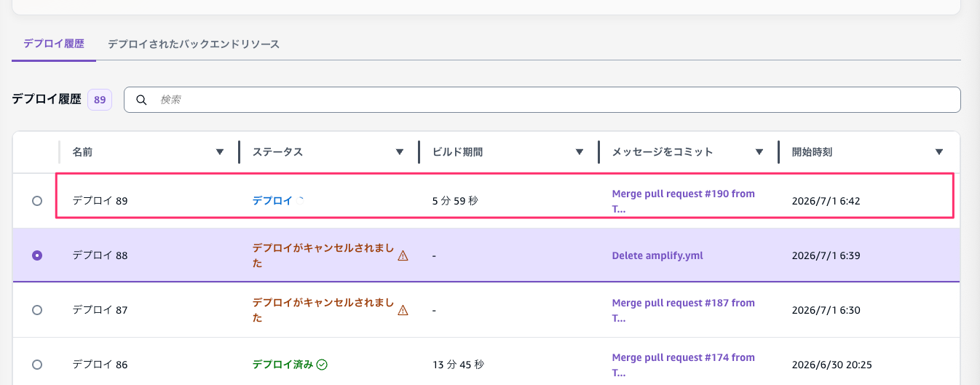Viewport: 980px width, 385px height.
Task: Click start time 2026/6/30 20:25
Action: click(831, 365)
